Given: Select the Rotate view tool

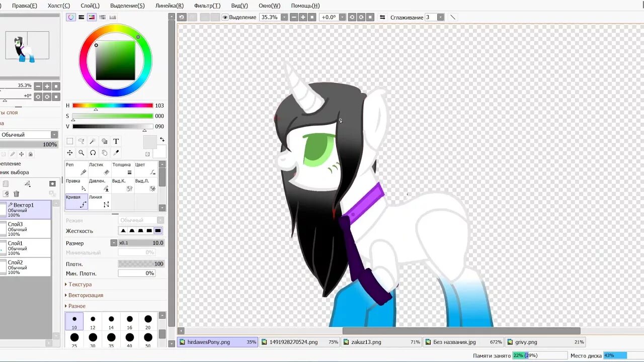Looking at the screenshot, I should click(93, 153).
